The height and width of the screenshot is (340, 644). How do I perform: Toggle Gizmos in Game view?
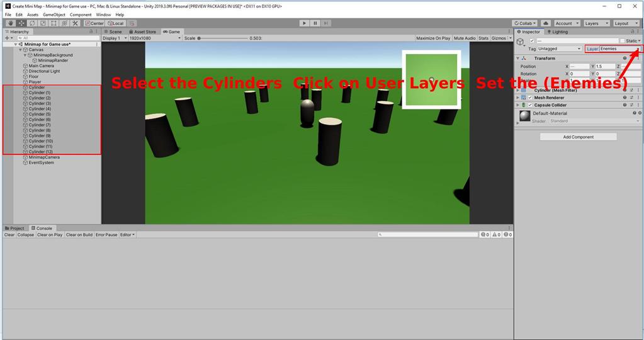(499, 38)
